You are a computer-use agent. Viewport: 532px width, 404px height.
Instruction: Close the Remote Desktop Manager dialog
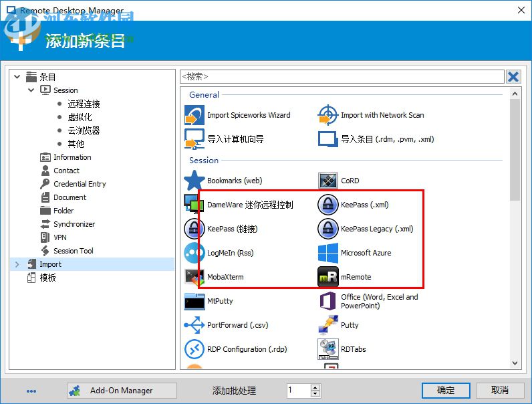click(521, 10)
